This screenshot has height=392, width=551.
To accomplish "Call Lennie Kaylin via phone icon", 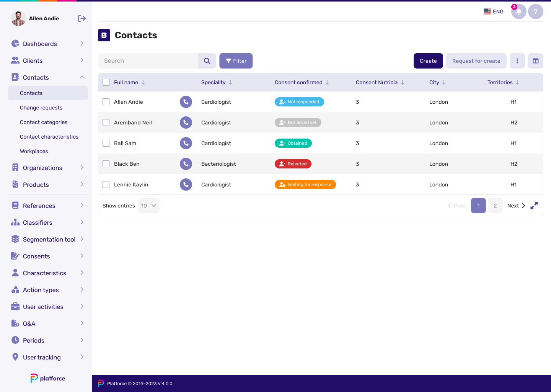I will (186, 185).
